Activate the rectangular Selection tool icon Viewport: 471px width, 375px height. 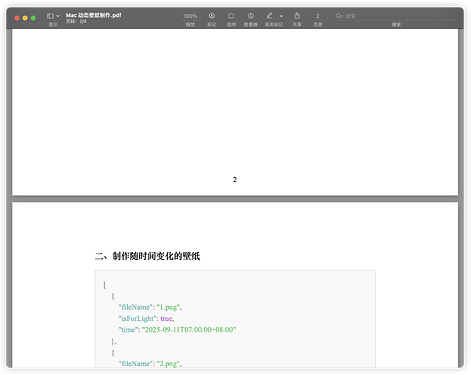pyautogui.click(x=231, y=16)
